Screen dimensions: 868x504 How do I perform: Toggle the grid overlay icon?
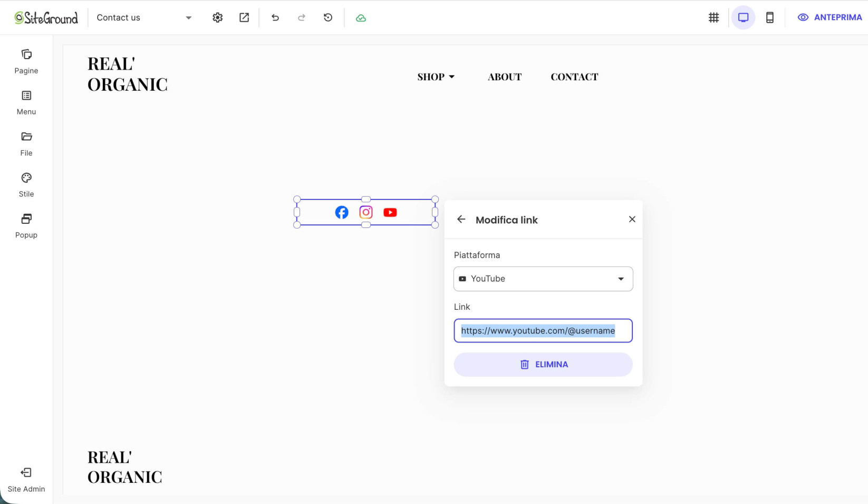coord(713,17)
